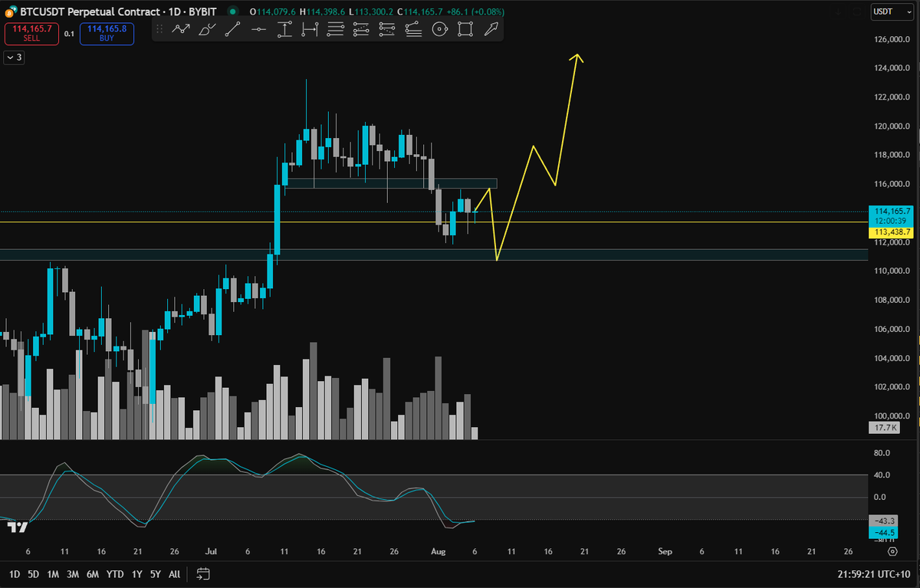Select the Fibonacci retracement tool
Screen dimensions: 920x588
pos(336,29)
